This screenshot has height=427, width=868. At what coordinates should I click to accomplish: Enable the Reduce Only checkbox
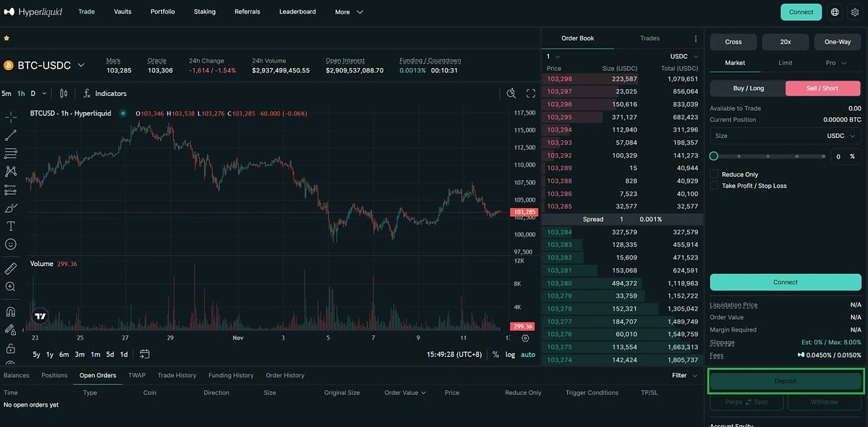click(x=715, y=174)
